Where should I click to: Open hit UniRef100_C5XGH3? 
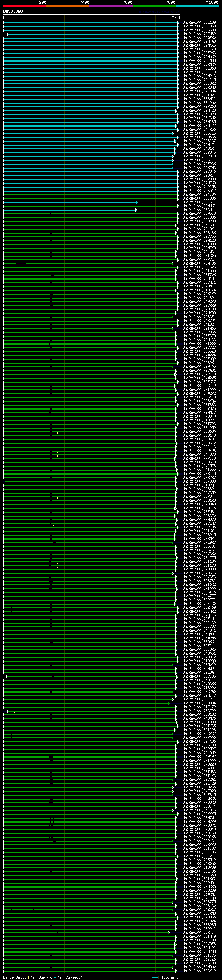pyautogui.click(x=199, y=88)
